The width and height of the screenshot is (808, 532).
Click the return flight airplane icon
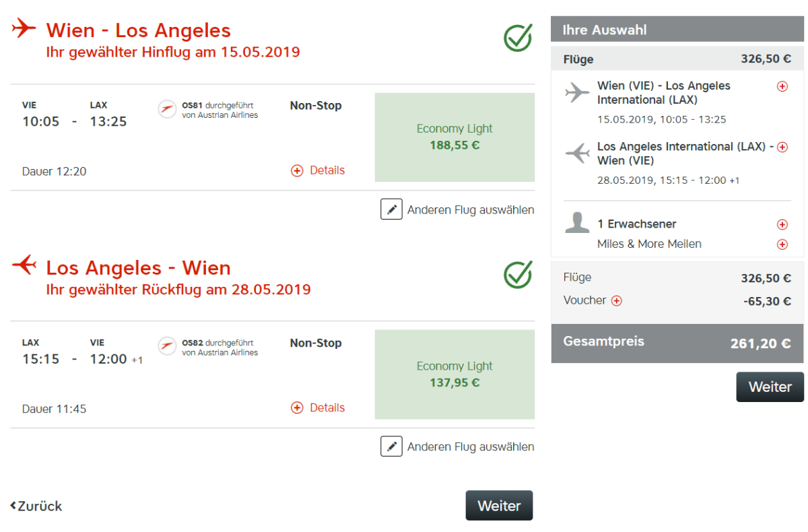click(x=24, y=265)
